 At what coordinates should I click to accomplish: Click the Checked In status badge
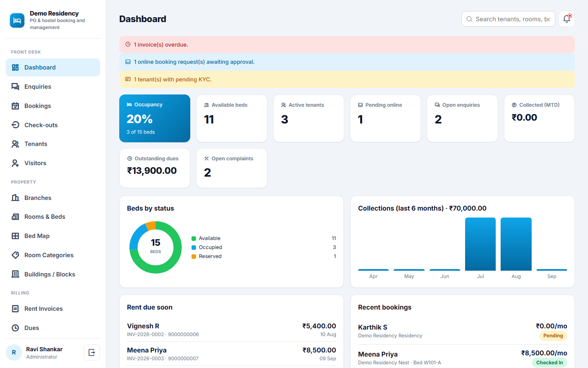(550, 363)
